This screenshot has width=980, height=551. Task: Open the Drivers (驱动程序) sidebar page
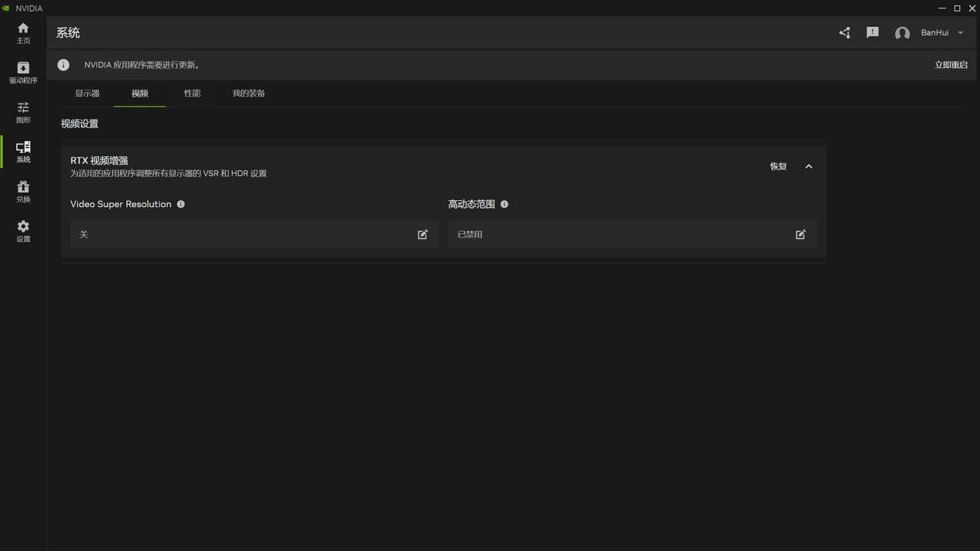23,73
